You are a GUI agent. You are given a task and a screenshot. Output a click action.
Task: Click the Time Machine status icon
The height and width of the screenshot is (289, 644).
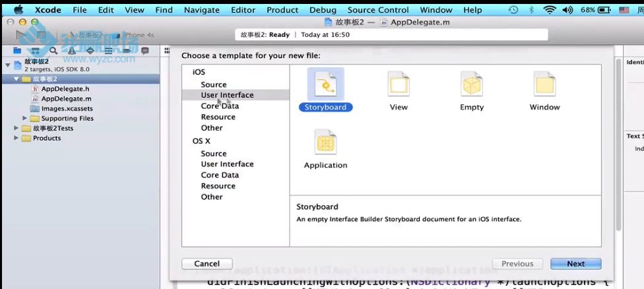point(513,10)
